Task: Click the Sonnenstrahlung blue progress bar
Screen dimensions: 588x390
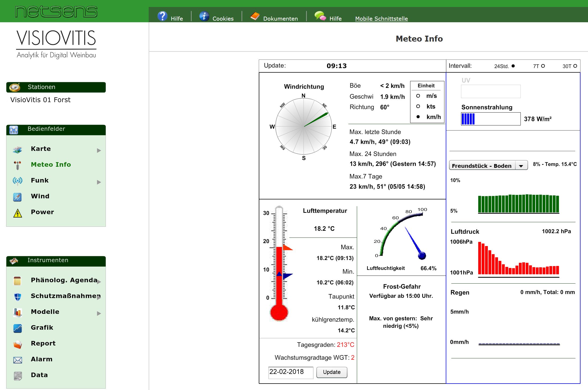Action: [490, 119]
